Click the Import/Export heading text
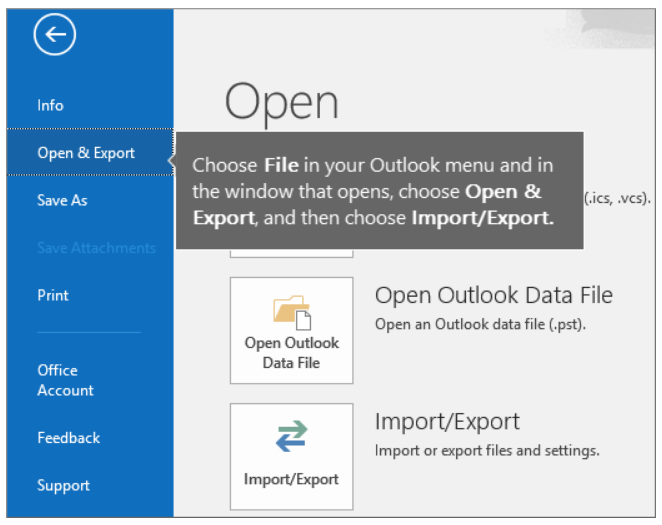The width and height of the screenshot is (662, 525). click(447, 422)
